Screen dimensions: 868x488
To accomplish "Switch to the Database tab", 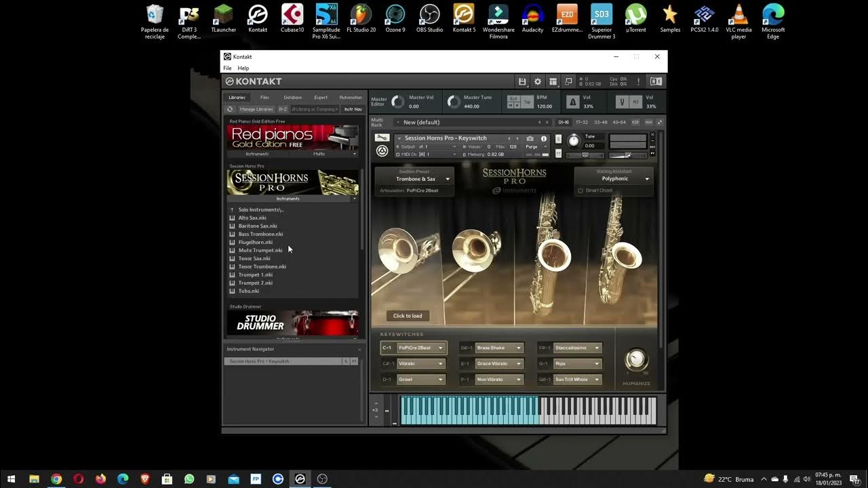I will (x=293, y=98).
